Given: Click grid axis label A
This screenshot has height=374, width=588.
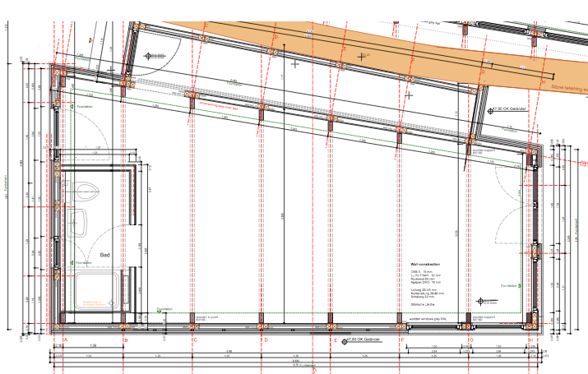Looking at the screenshot, I should pyautogui.click(x=64, y=339).
